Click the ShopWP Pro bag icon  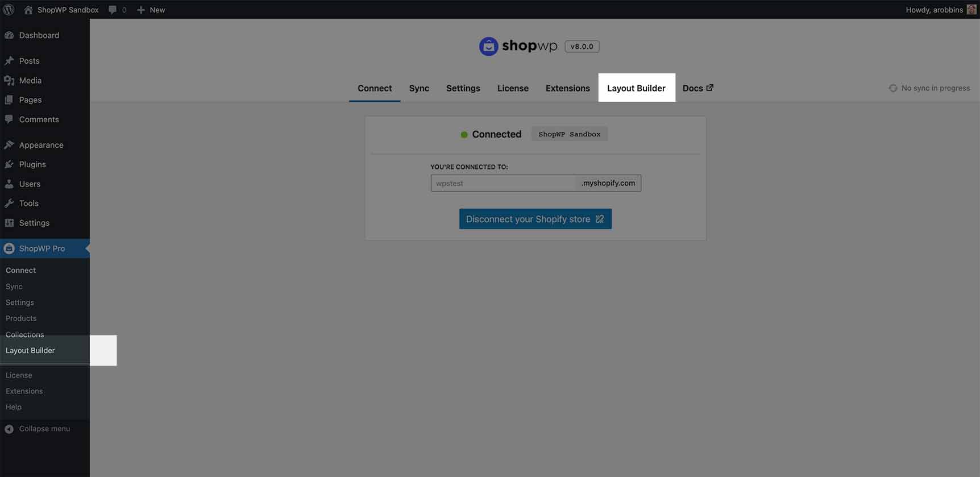(9, 248)
